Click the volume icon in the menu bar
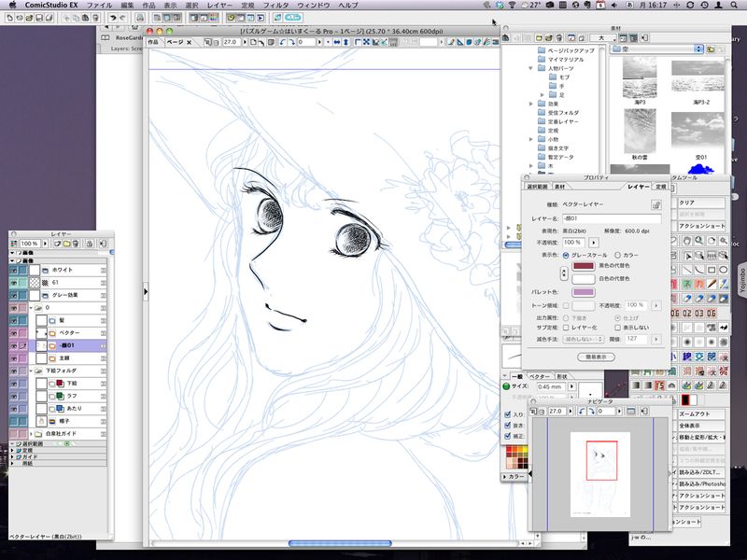The height and width of the screenshot is (560, 747). 614,5
